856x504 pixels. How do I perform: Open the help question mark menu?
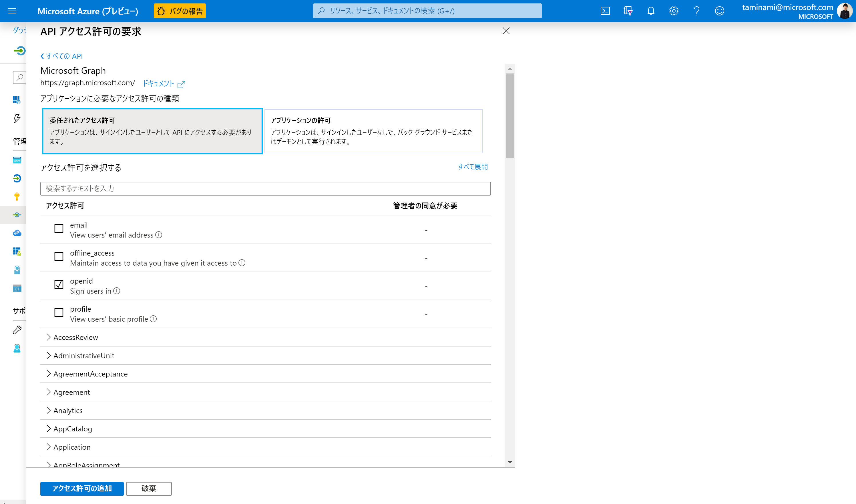pyautogui.click(x=696, y=11)
